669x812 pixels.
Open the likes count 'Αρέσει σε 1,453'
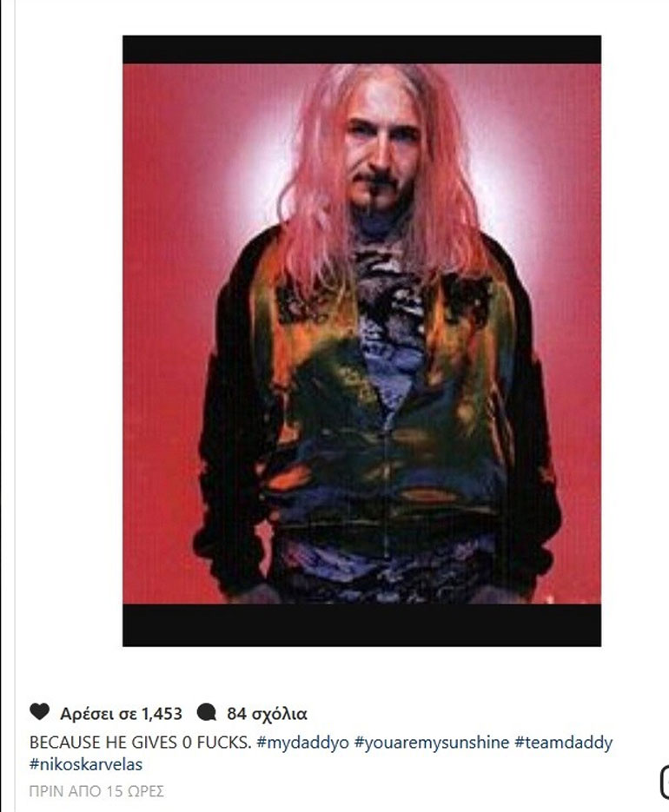[122, 714]
